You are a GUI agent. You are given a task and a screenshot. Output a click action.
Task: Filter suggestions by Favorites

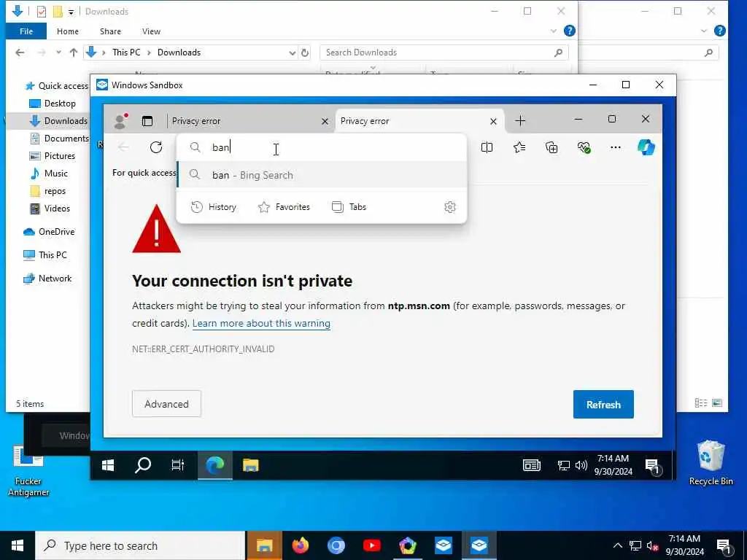tap(284, 206)
